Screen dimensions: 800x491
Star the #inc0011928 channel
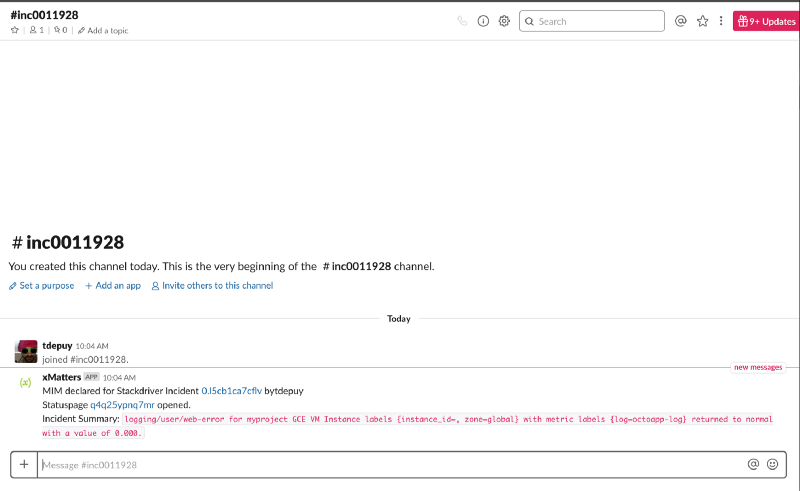(x=15, y=31)
